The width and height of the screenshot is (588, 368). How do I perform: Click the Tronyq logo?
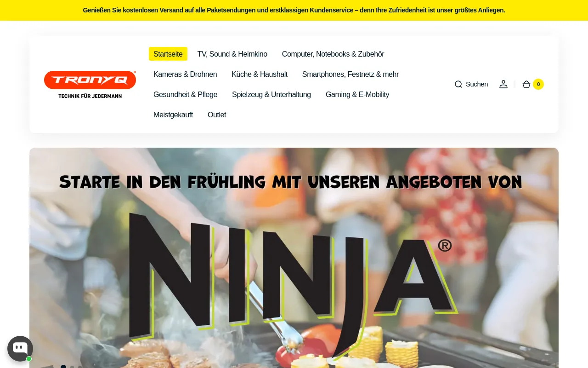pos(90,84)
